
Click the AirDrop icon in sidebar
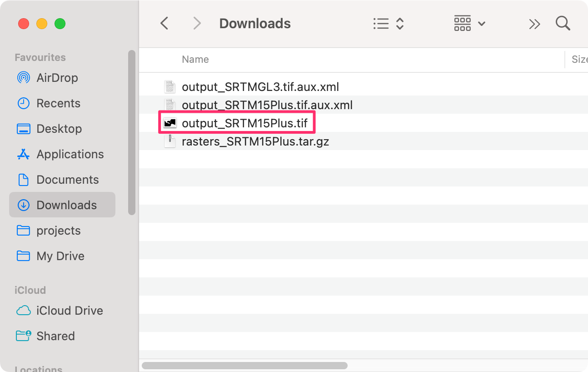point(23,78)
